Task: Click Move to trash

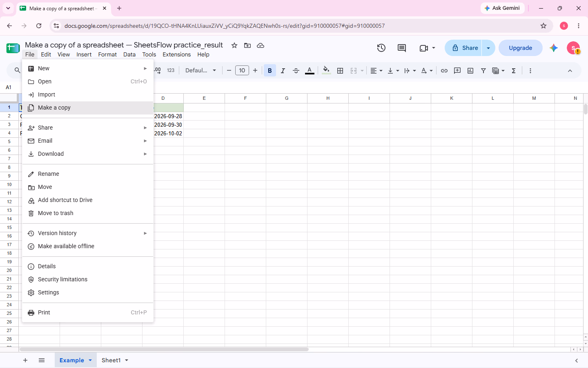Action: pyautogui.click(x=88, y=213)
